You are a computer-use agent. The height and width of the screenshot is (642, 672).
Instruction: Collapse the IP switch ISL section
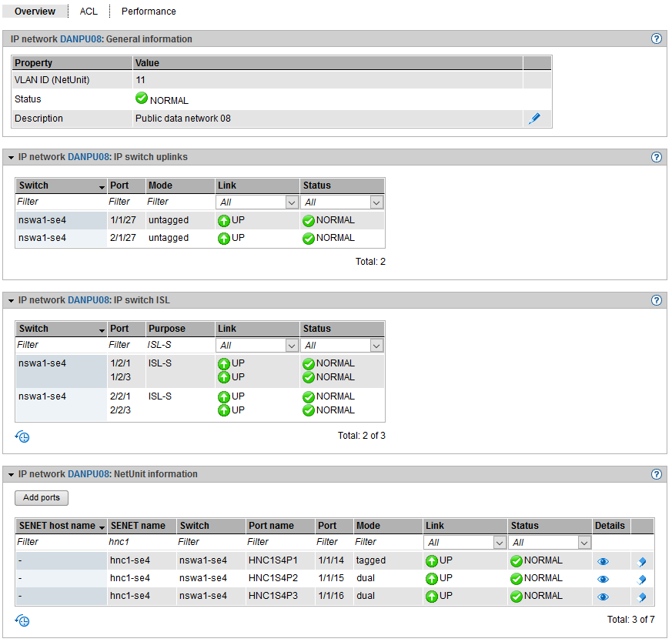pyautogui.click(x=11, y=300)
